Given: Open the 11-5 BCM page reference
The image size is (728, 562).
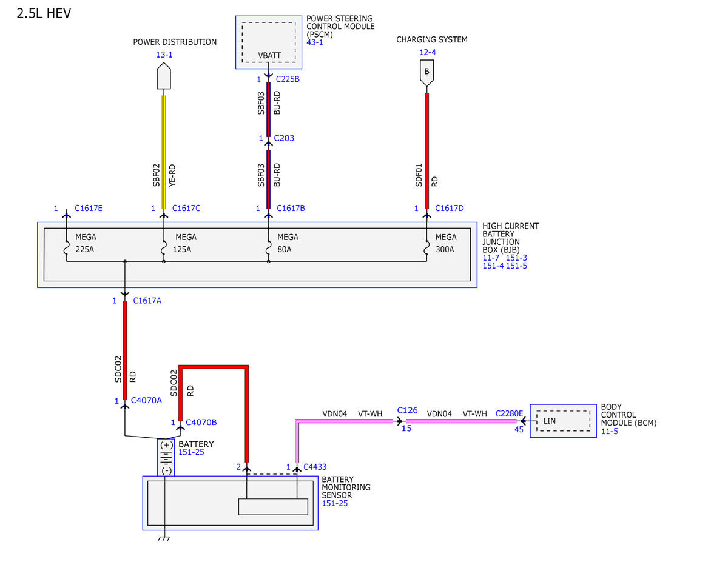Looking at the screenshot, I should coord(608,431).
